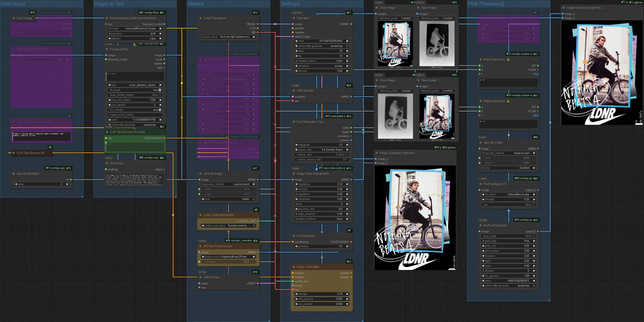
Task: Open KSampler control after generate dropdown
Action: click(x=322, y=46)
